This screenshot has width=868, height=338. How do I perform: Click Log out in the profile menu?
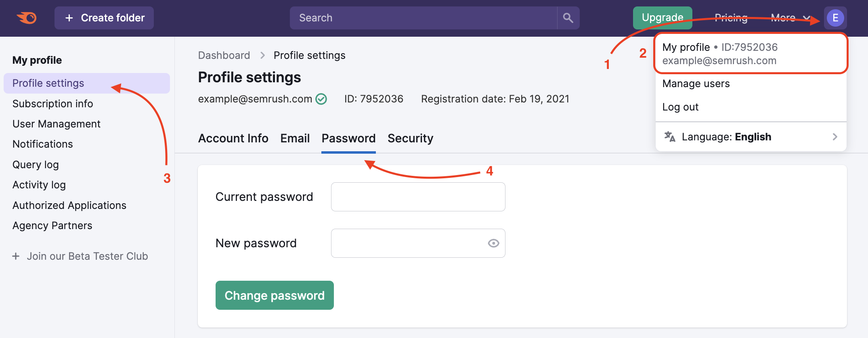point(680,107)
